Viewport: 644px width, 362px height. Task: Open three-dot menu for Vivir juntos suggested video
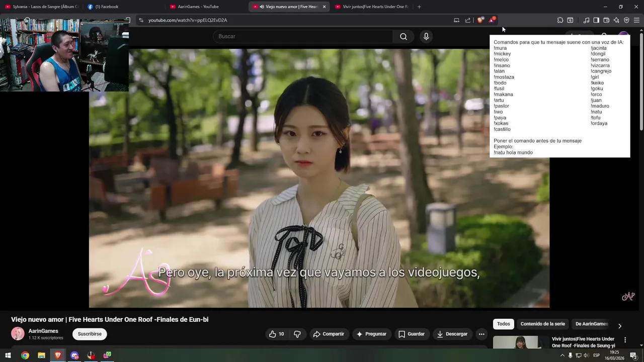(625, 340)
